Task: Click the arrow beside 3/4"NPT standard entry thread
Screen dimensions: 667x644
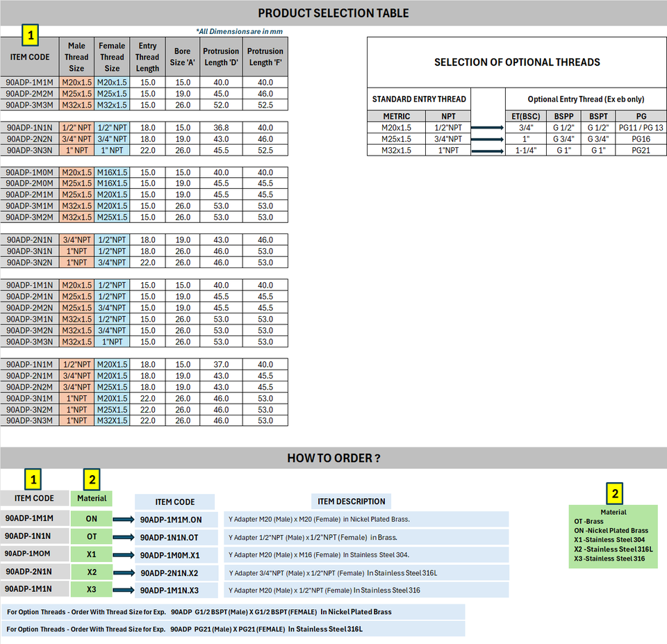Action: pos(488,139)
